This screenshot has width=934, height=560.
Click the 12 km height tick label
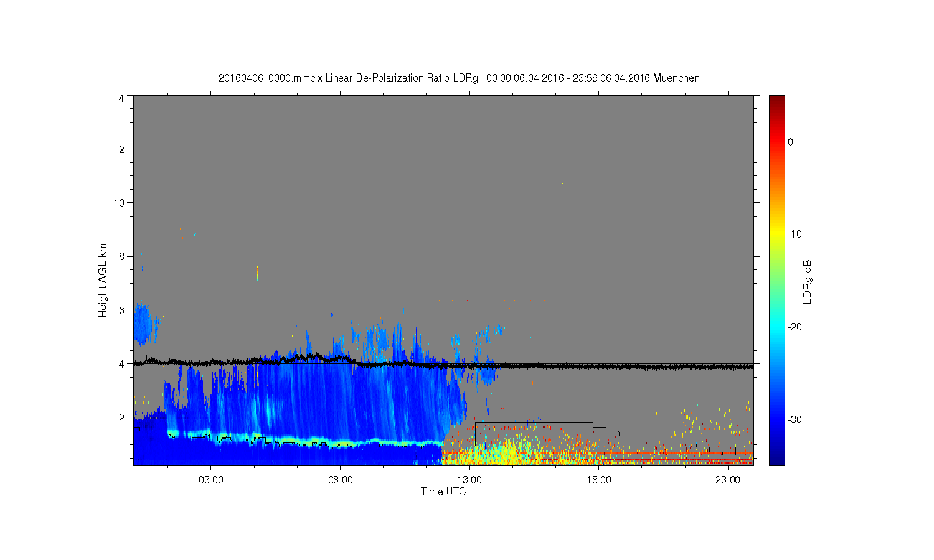pos(119,149)
